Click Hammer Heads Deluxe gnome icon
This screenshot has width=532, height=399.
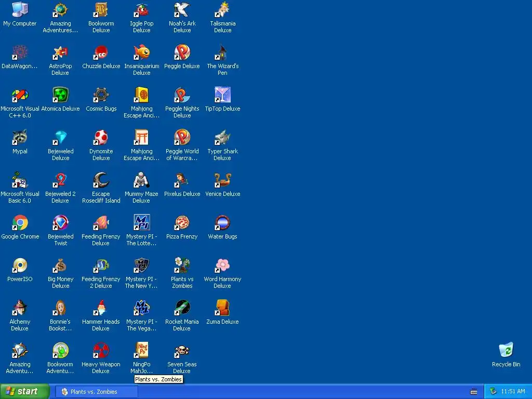(x=101, y=308)
